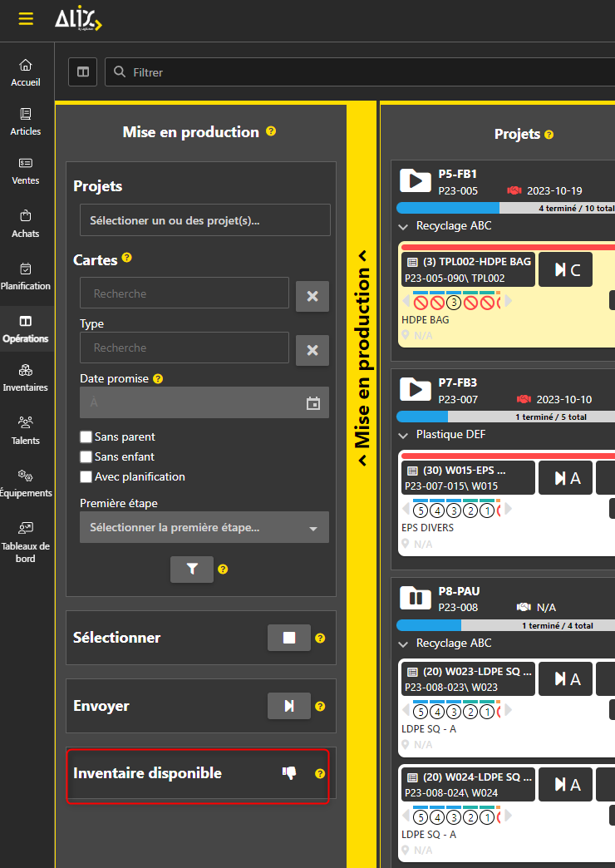Screen dimensions: 615x868
Task: Open the project selection dropdown under Projets
Action: 204,220
